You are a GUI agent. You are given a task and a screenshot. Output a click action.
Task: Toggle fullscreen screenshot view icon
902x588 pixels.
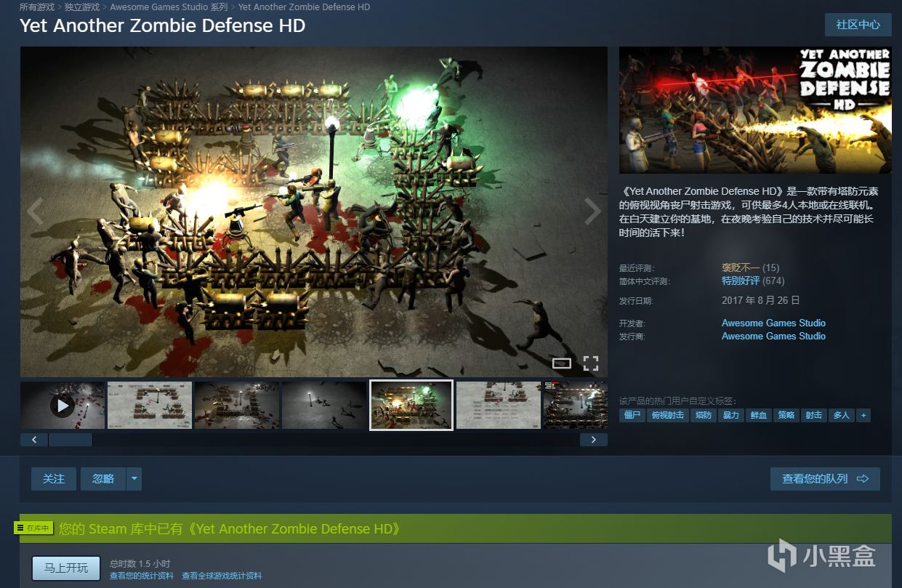591,363
